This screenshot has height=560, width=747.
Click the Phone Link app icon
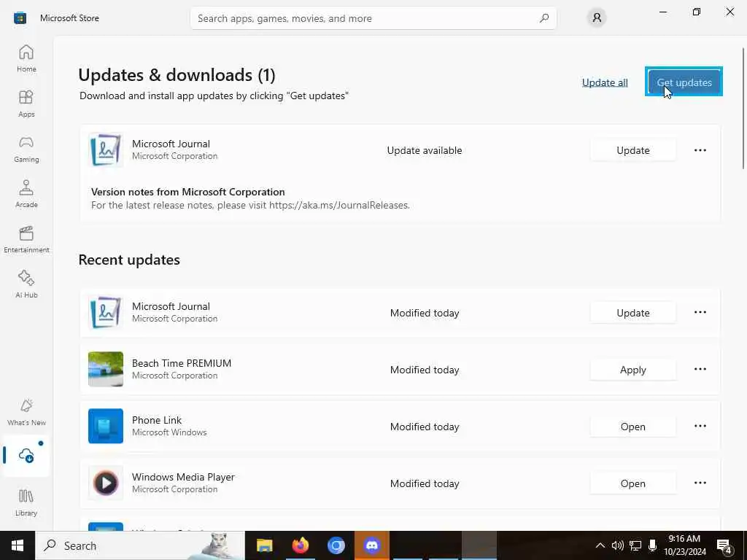tap(106, 426)
